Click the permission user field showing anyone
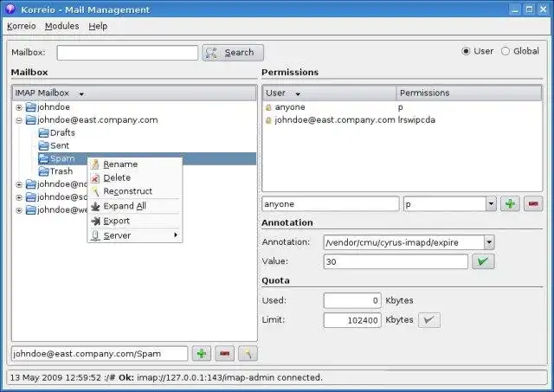The height and width of the screenshot is (392, 554). [x=331, y=204]
